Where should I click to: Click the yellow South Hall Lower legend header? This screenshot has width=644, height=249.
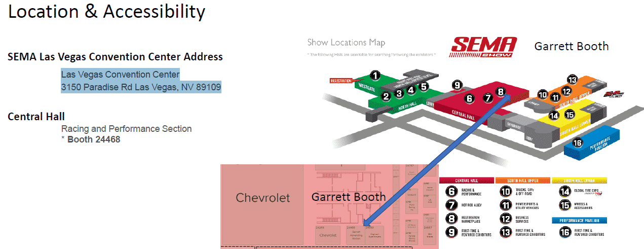[x=579, y=180]
